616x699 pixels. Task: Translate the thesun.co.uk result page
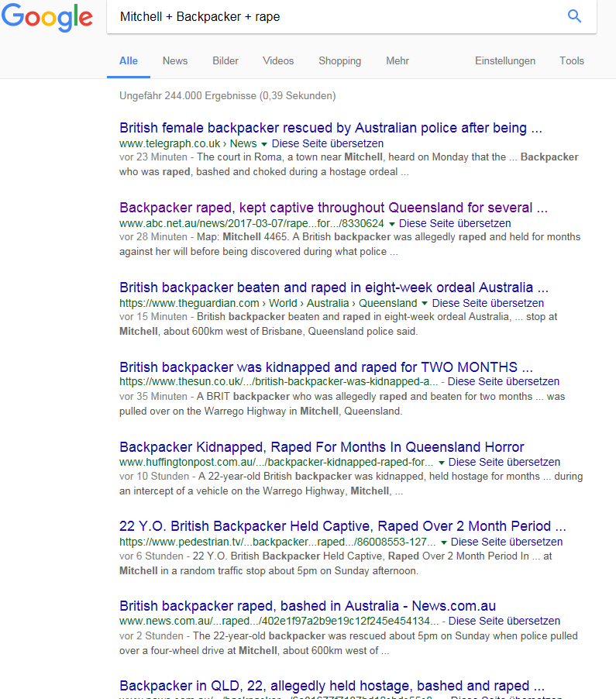(x=504, y=382)
